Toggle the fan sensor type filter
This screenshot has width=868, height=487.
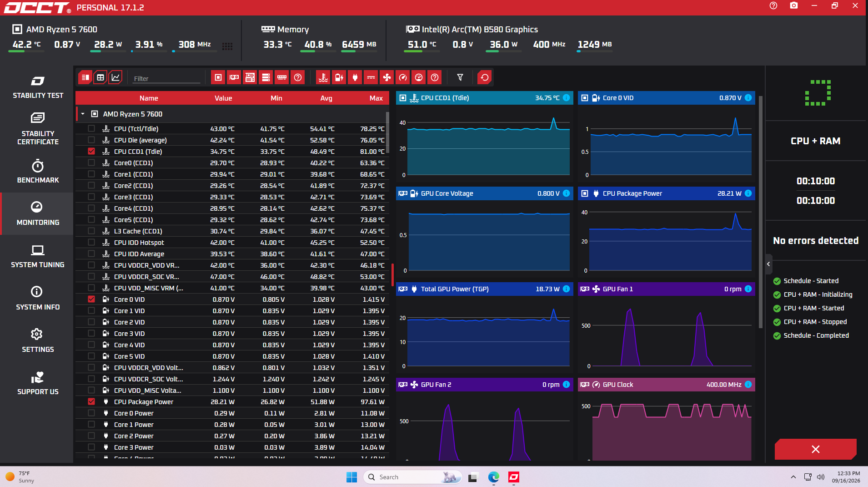[x=387, y=77]
